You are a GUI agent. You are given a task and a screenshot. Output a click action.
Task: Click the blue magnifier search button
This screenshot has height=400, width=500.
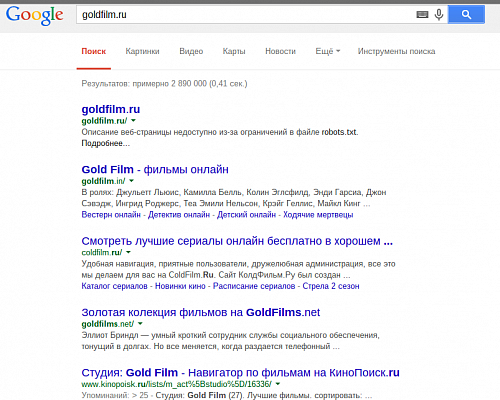[466, 14]
